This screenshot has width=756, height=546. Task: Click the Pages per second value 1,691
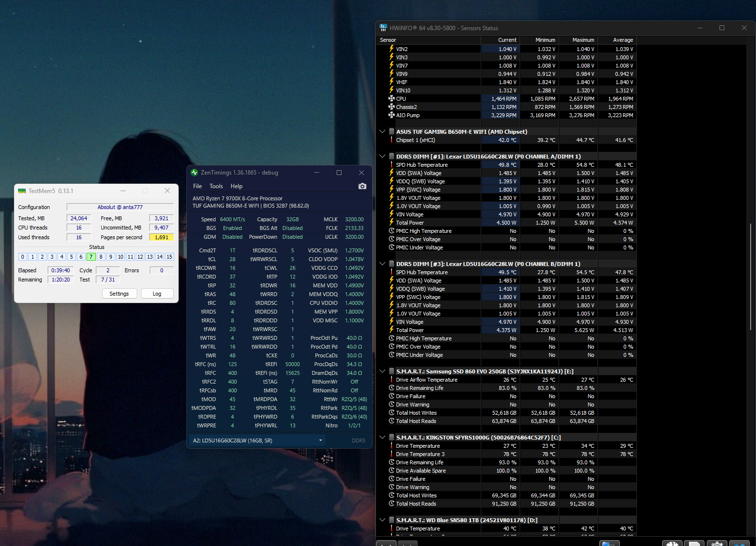[x=162, y=237]
